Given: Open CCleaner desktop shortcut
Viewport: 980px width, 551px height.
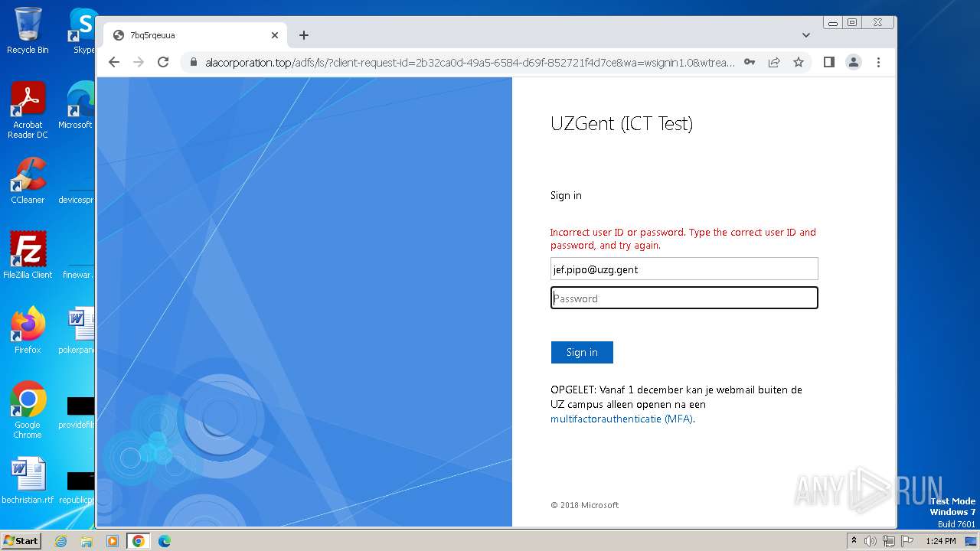Looking at the screenshot, I should pyautogui.click(x=28, y=181).
